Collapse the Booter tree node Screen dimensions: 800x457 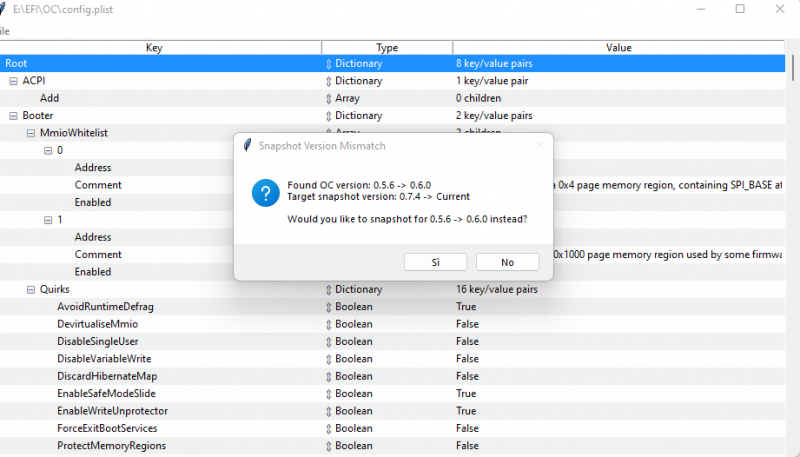pyautogui.click(x=14, y=116)
